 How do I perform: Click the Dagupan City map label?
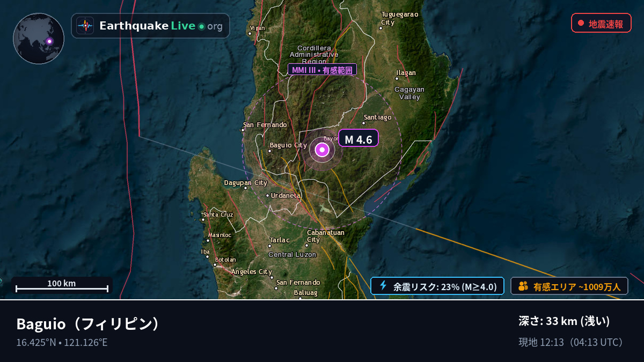pos(245,183)
